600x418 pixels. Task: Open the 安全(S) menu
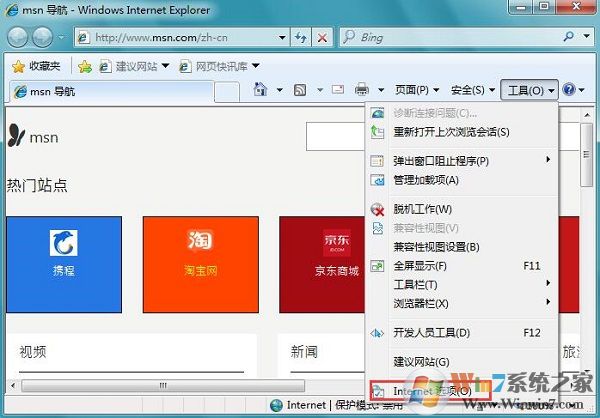point(473,90)
